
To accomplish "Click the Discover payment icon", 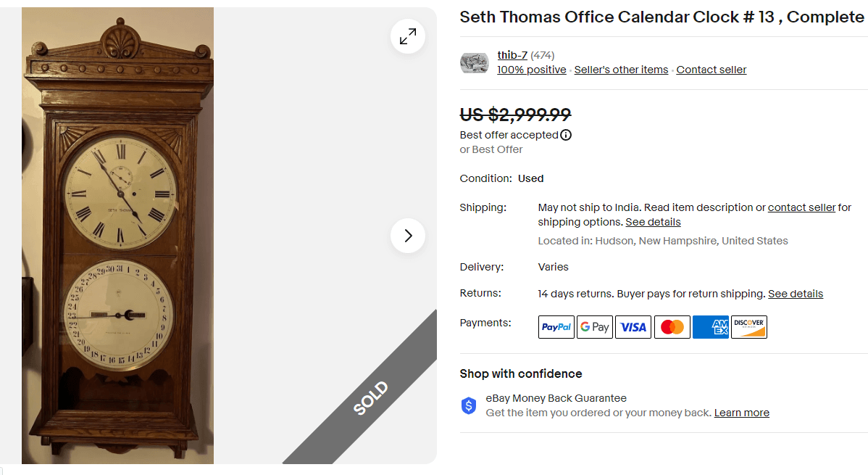I will 748,326.
